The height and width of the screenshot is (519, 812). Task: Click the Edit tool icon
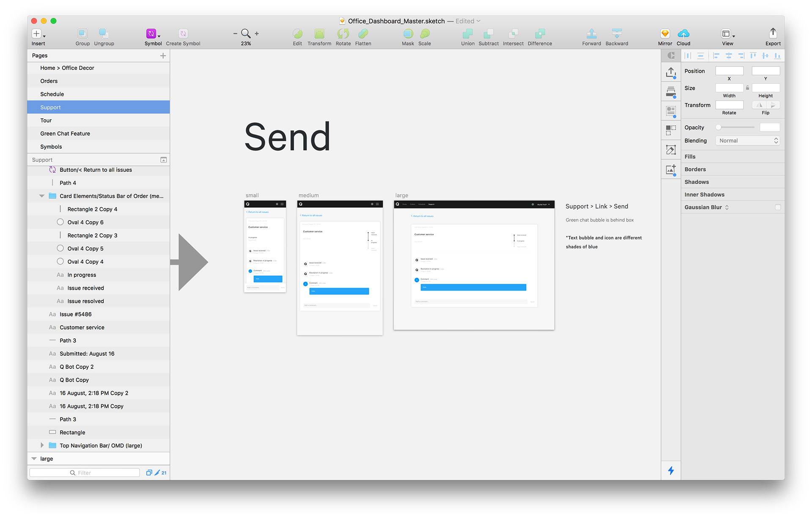click(297, 34)
